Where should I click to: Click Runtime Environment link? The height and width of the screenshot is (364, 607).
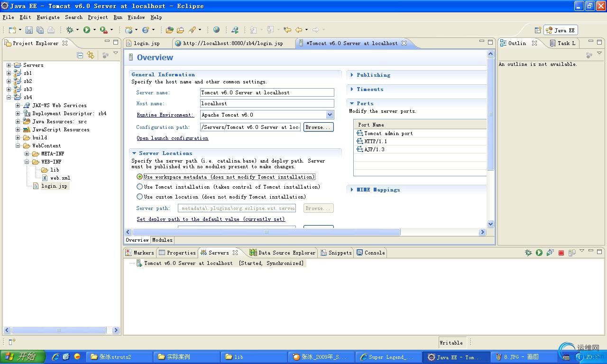[x=165, y=115]
